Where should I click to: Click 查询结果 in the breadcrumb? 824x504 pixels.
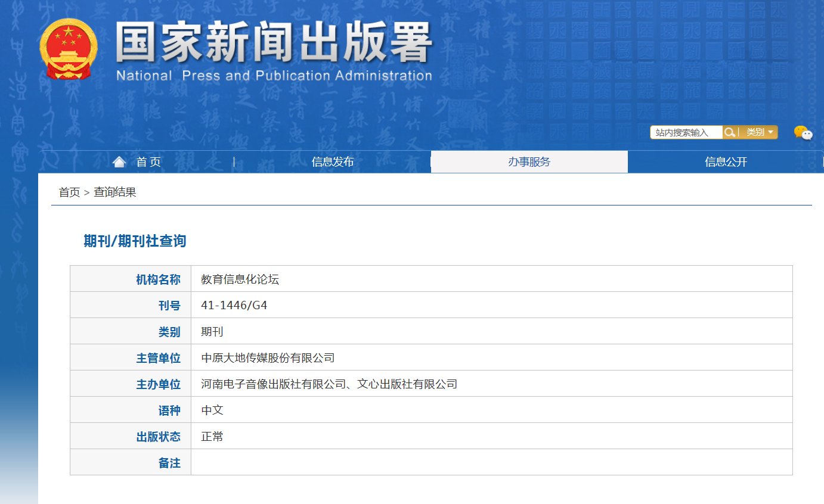pos(115,192)
